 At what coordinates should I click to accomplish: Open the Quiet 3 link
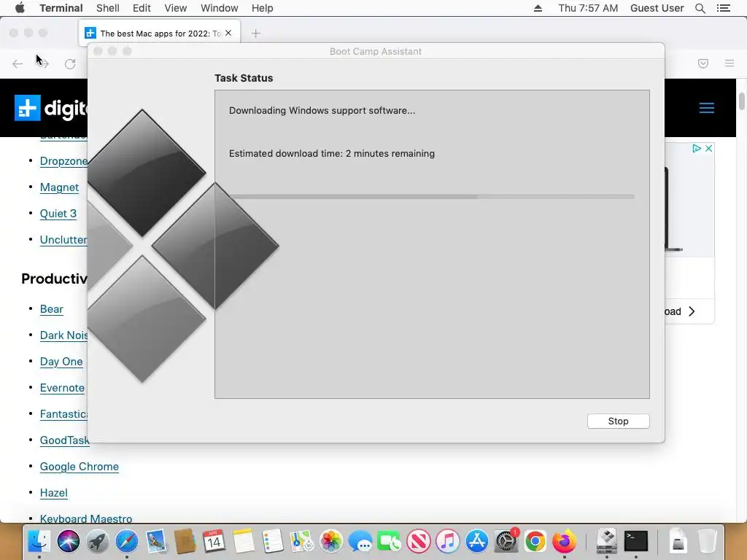[58, 214]
